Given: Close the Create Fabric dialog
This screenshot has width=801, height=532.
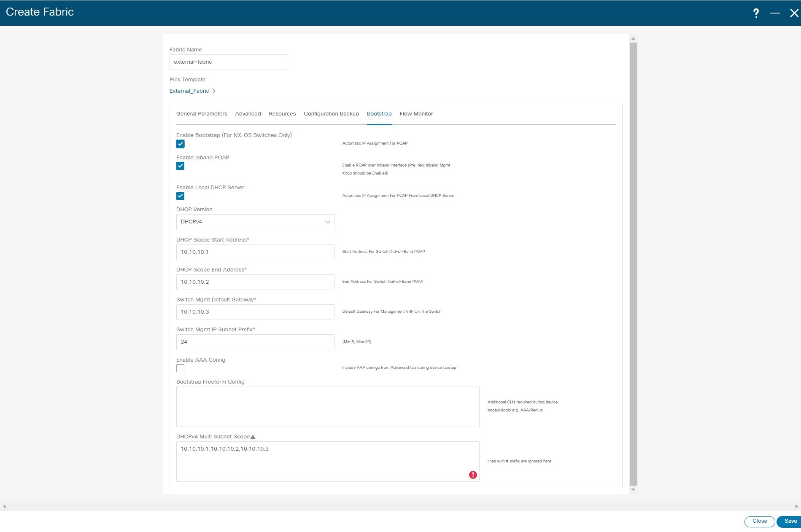Looking at the screenshot, I should coord(759,521).
